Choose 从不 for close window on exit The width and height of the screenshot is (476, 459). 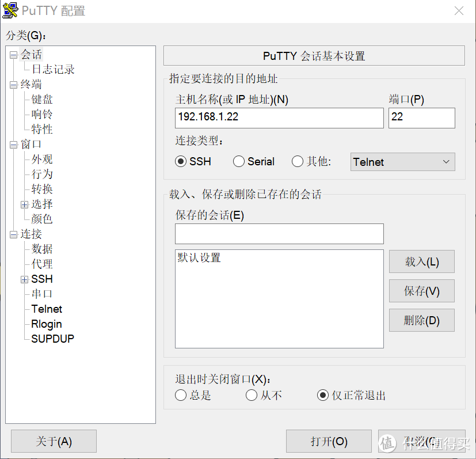(252, 395)
